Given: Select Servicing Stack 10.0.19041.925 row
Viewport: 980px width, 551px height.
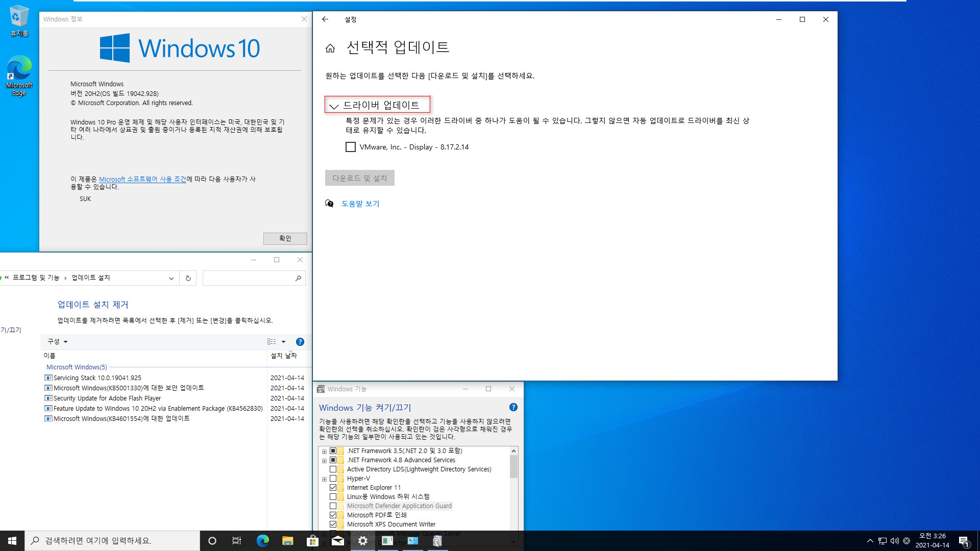Looking at the screenshot, I should (174, 378).
